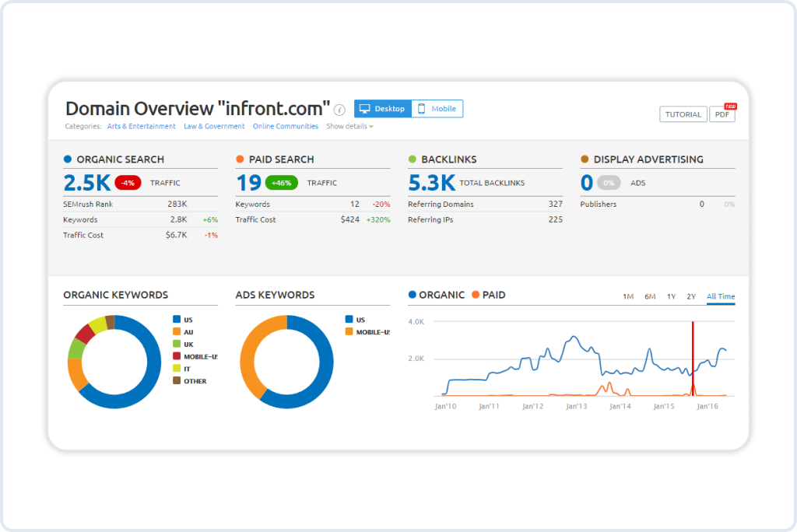This screenshot has width=797, height=532.
Task: Click the brown Display Advertising bullet icon
Action: pos(585,159)
